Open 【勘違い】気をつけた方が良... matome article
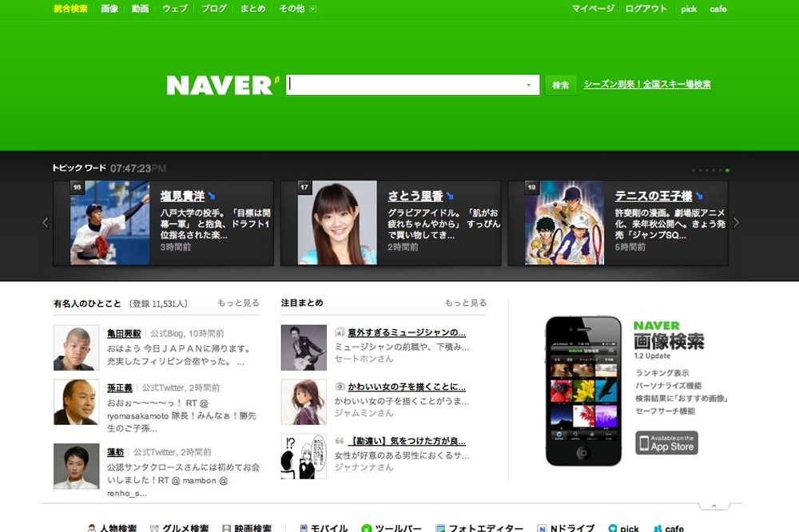Image resolution: width=799 pixels, height=532 pixels. tap(407, 441)
